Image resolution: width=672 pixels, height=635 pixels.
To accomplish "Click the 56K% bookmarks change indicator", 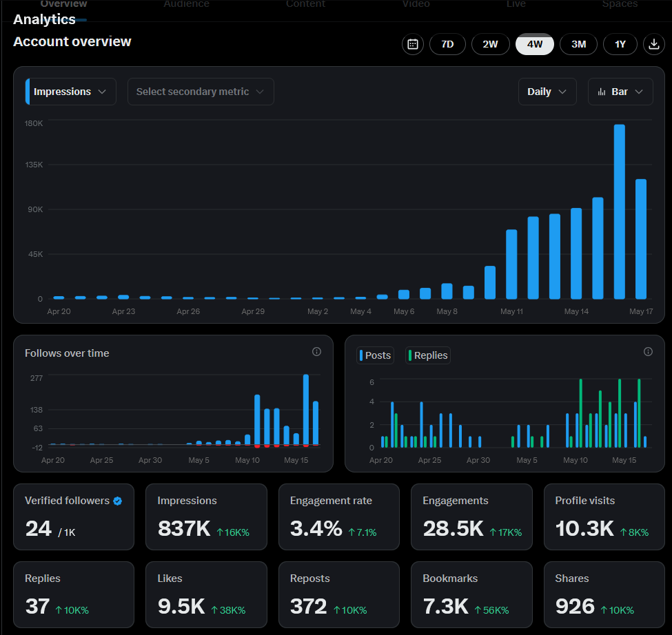I will coord(491,610).
